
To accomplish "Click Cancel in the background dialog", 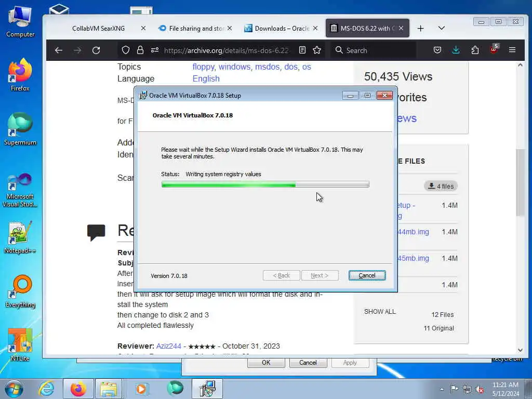I will (x=308, y=362).
